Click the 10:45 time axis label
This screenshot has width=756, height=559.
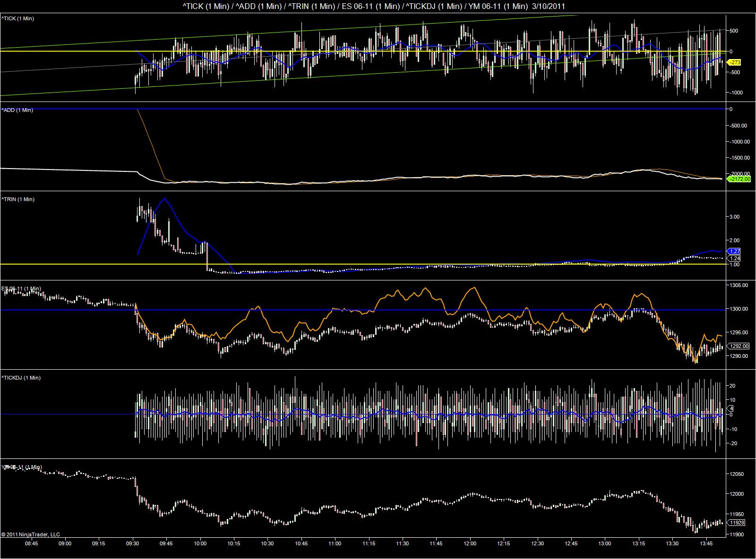(301, 543)
